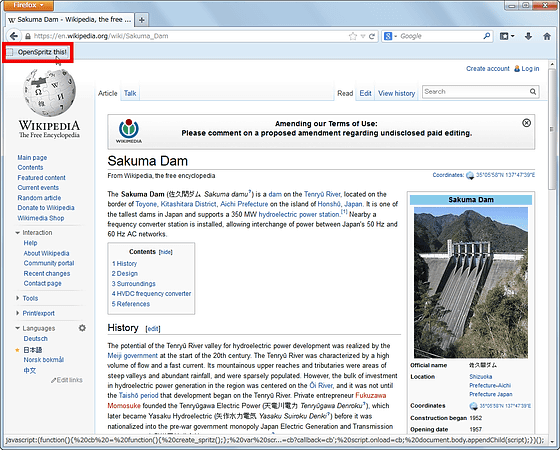
Task: Open the Tenryū River link
Action: (322, 194)
